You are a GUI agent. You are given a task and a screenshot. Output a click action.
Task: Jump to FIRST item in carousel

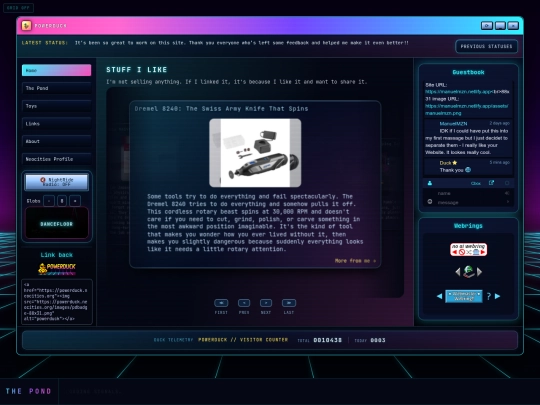(221, 303)
